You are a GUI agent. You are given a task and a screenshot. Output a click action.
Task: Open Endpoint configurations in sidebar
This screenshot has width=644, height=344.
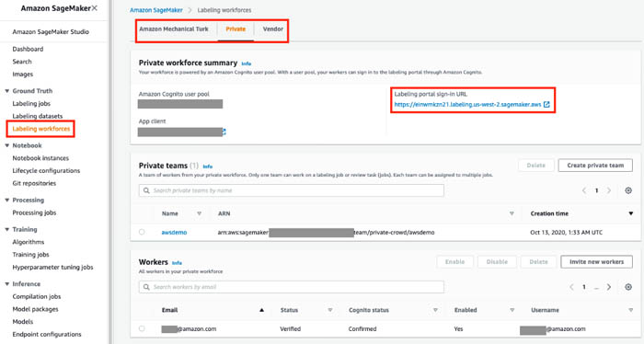(47, 335)
